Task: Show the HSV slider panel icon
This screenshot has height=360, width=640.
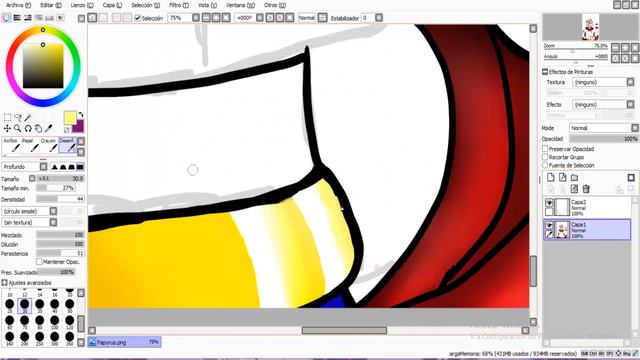Action: (x=28, y=18)
